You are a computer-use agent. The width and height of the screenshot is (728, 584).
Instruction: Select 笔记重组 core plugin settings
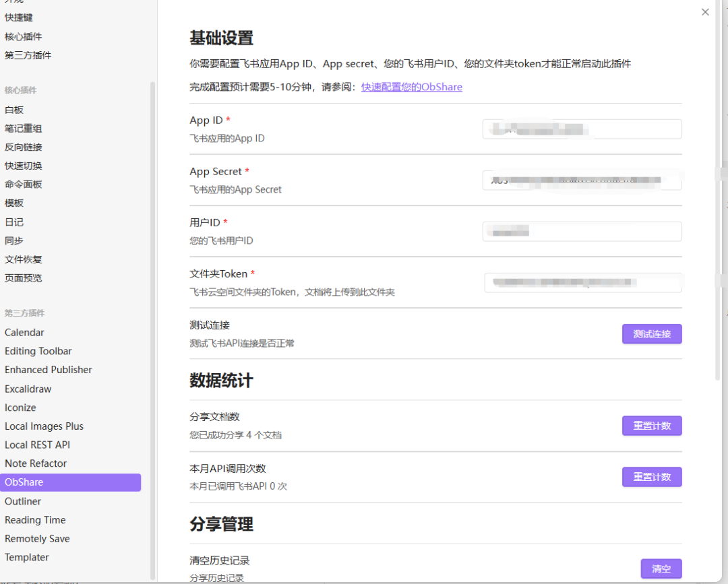[23, 129]
